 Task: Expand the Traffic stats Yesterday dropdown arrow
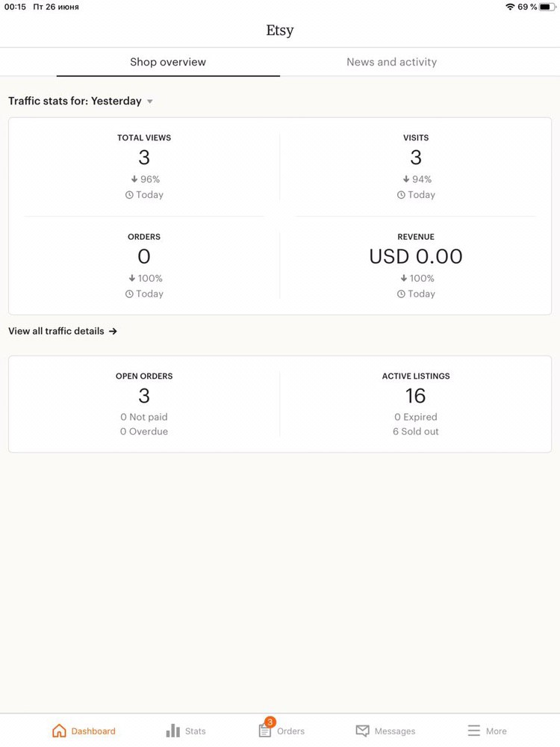point(150,102)
